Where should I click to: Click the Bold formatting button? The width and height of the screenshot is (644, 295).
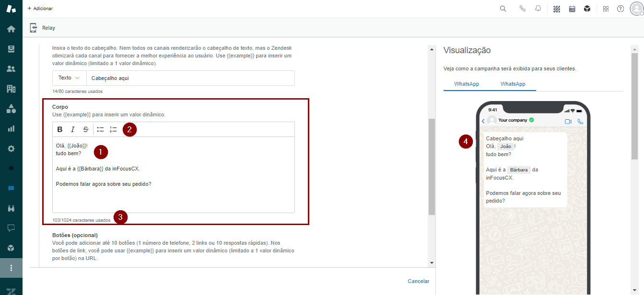coord(60,129)
